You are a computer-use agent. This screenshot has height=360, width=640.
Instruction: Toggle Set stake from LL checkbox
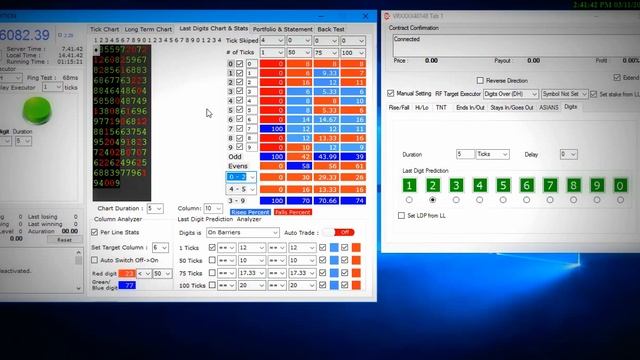593,94
